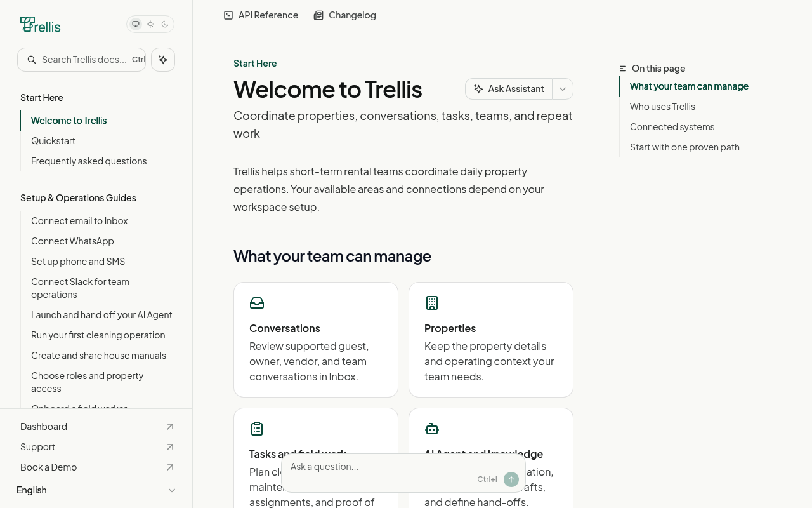Jump to Connected systems section
The height and width of the screenshot is (508, 812).
click(x=672, y=127)
